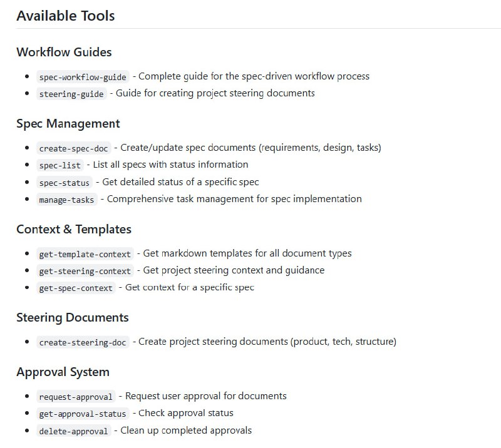Select the request-approval tool name
Screen dimensions: 501x448
click(x=75, y=396)
